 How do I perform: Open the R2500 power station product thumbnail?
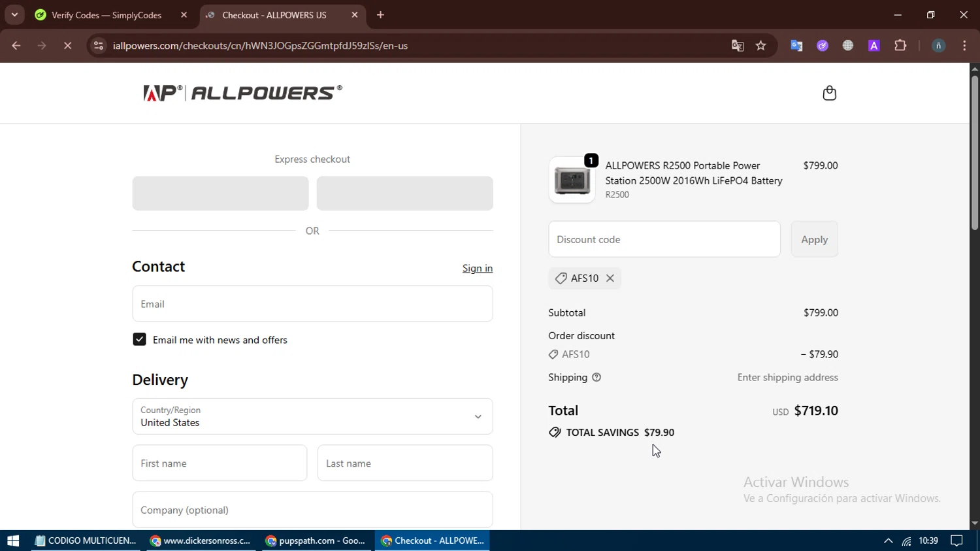572,180
